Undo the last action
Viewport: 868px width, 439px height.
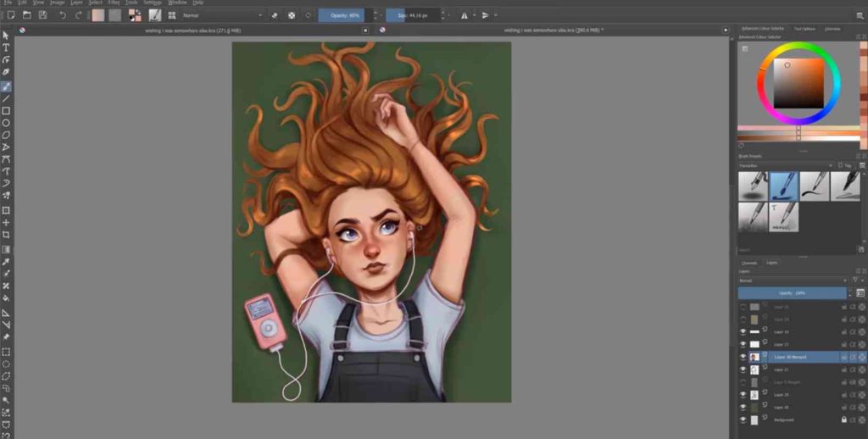click(x=63, y=15)
